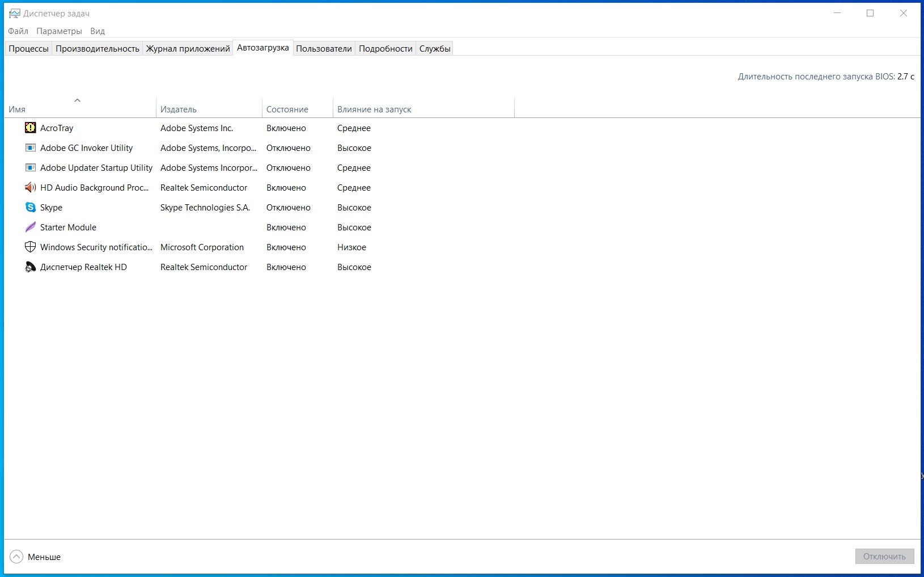924x577 pixels.
Task: Click the Task Manager title bar icon
Action: pos(14,13)
